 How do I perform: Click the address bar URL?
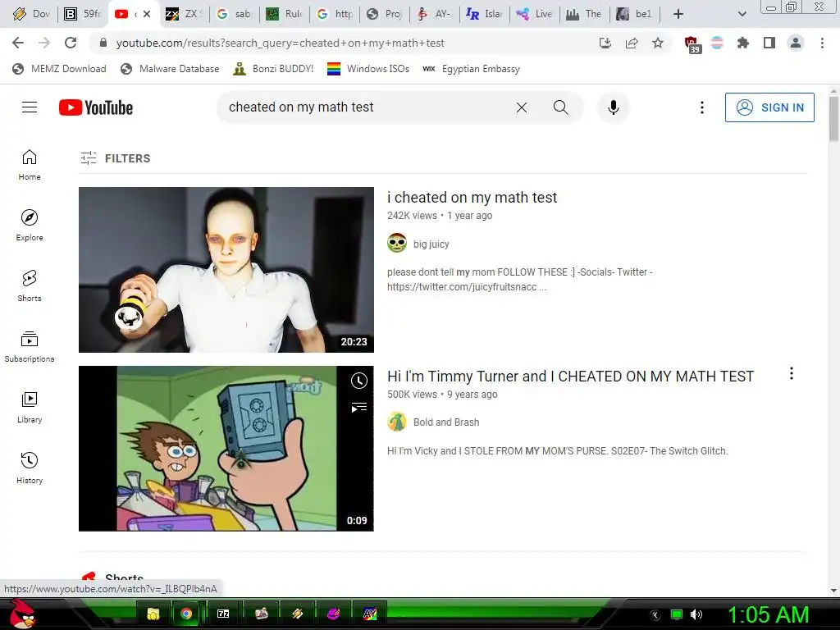[281, 43]
